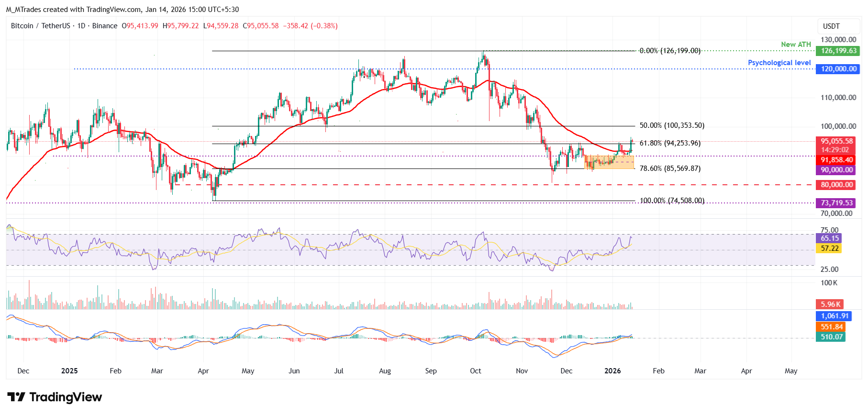The width and height of the screenshot is (868, 415).
Task: Select the MACD value label 1,061.91
Action: 834,316
